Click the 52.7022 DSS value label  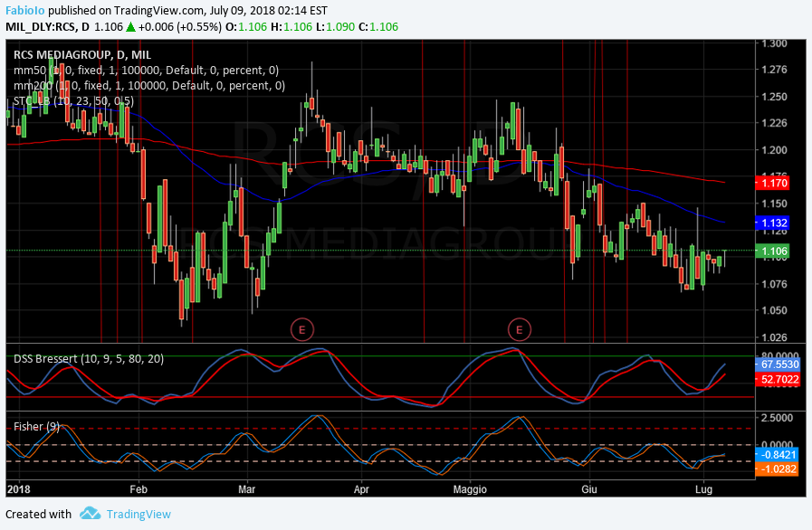778,379
